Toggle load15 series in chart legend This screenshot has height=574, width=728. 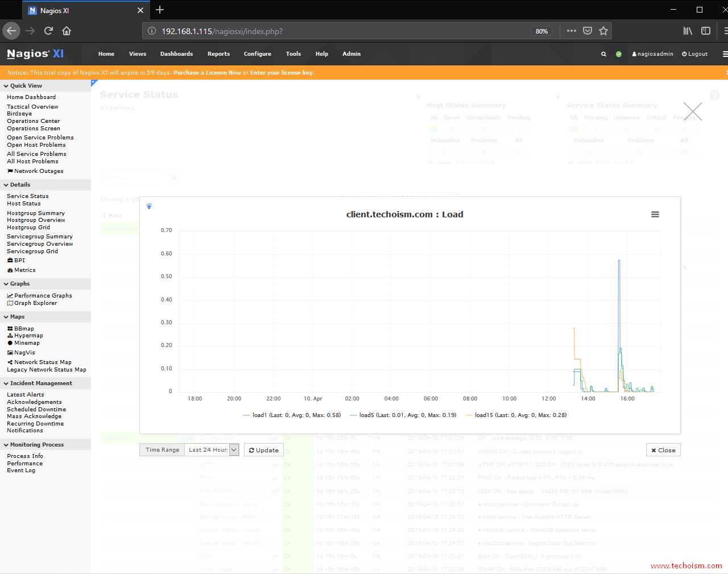coord(516,415)
